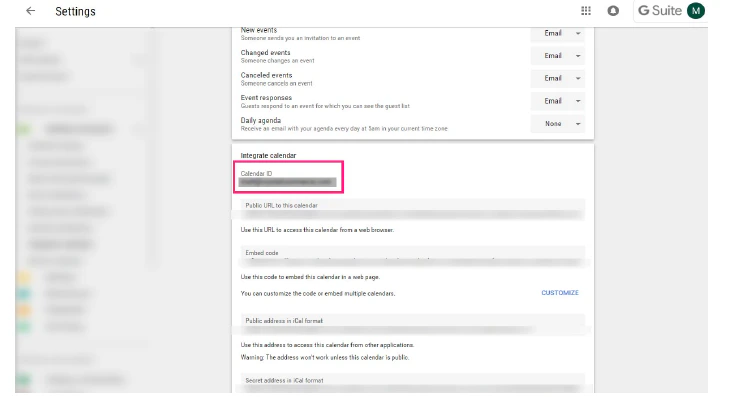The width and height of the screenshot is (735, 397).
Task: Click the Public URL to this calendar field
Action: 412,210
